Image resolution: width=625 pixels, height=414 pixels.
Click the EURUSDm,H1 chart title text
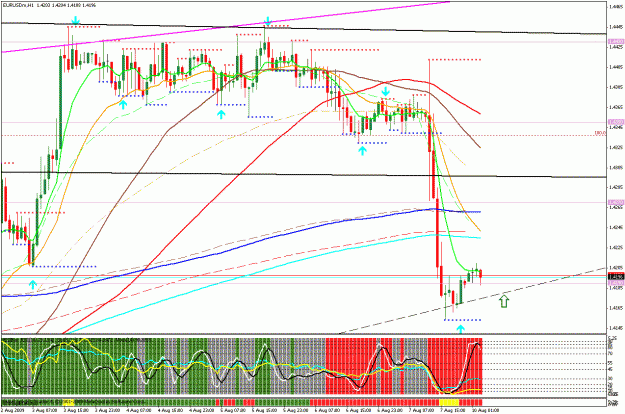[x=17, y=6]
